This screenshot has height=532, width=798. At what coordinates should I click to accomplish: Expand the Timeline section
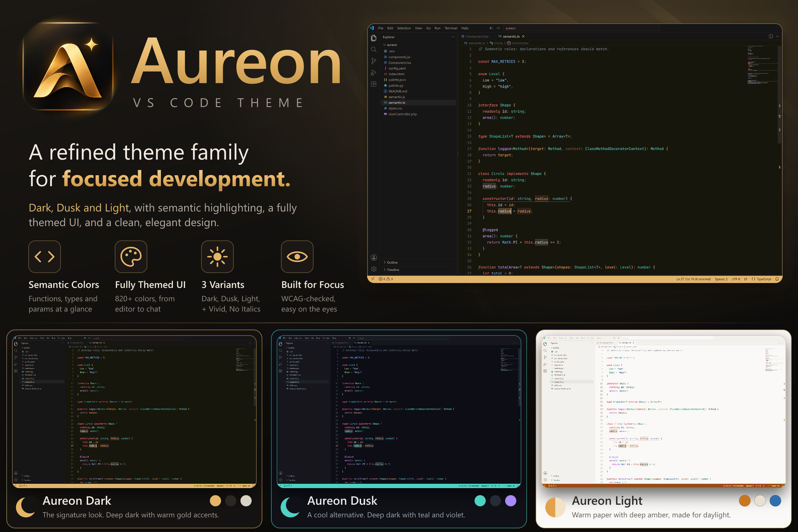pyautogui.click(x=391, y=270)
